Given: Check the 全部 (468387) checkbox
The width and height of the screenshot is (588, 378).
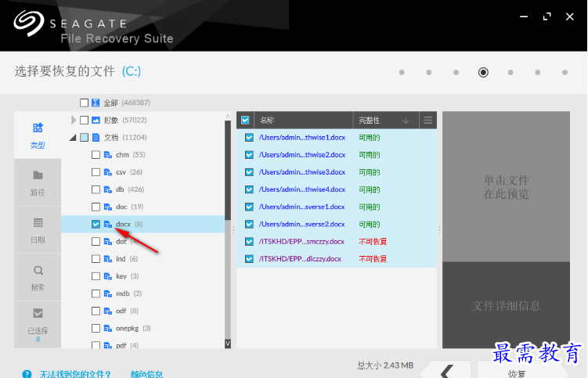Looking at the screenshot, I should 84,103.
